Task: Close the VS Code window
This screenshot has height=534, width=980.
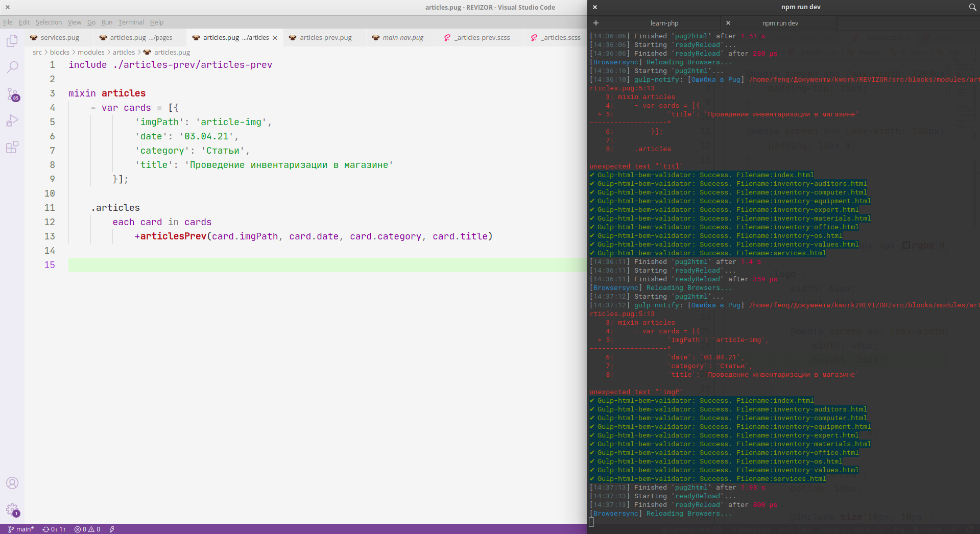Action: click(8, 7)
